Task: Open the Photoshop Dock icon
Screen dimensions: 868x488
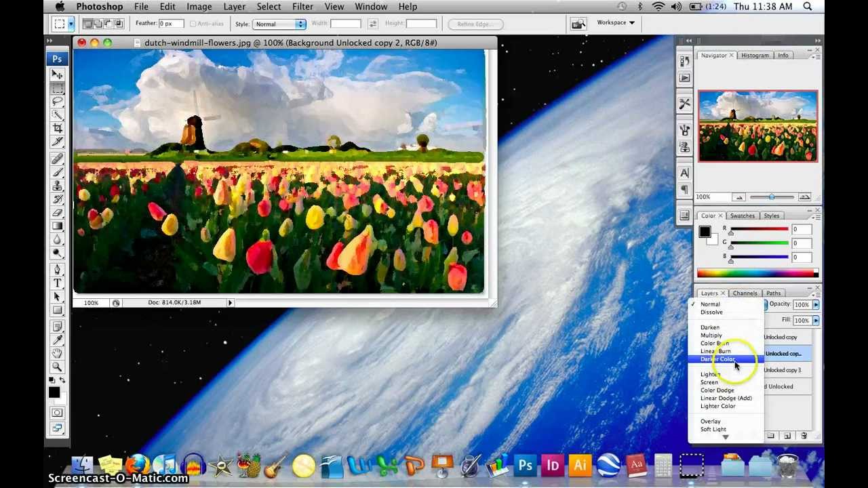Action: click(525, 465)
